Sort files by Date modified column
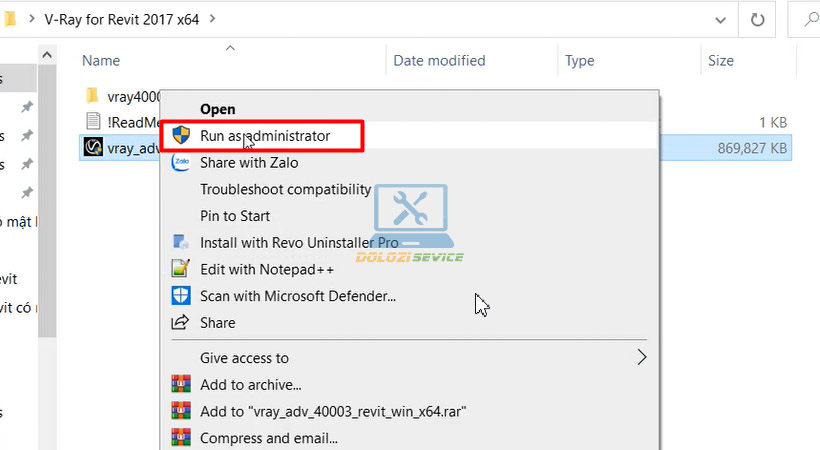 click(439, 61)
